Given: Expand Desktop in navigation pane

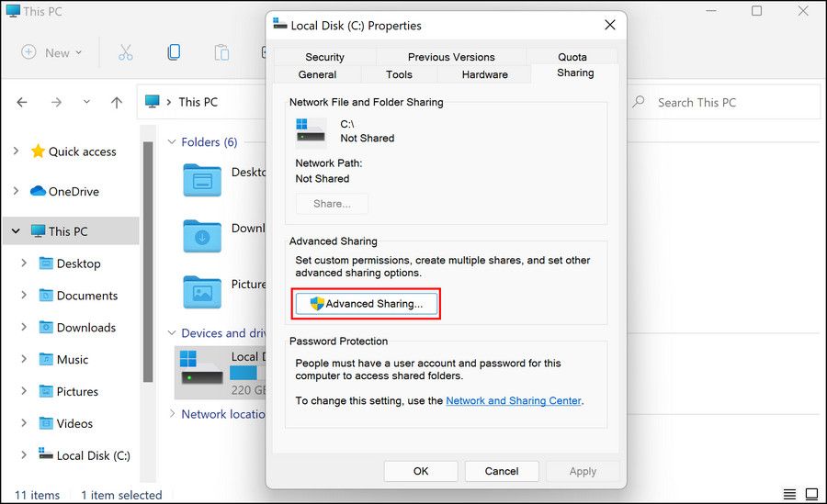Looking at the screenshot, I should click(24, 263).
